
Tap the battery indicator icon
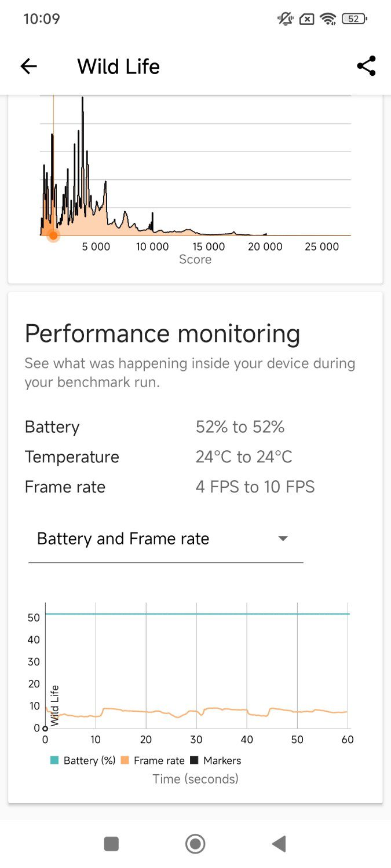pyautogui.click(x=355, y=19)
